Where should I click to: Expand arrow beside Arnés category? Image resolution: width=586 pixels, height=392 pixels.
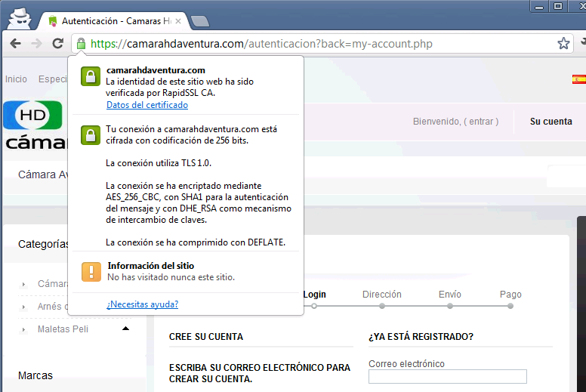pyautogui.click(x=23, y=307)
